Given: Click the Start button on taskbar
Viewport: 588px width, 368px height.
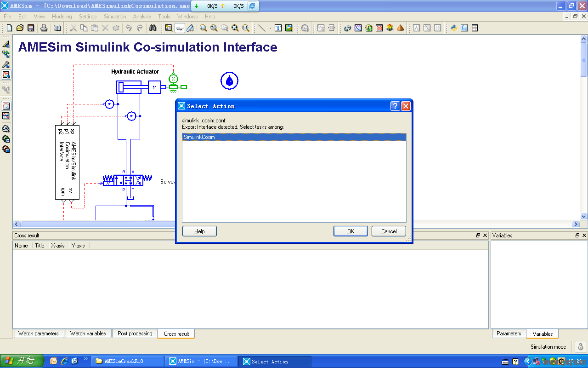Looking at the screenshot, I should tap(22, 361).
